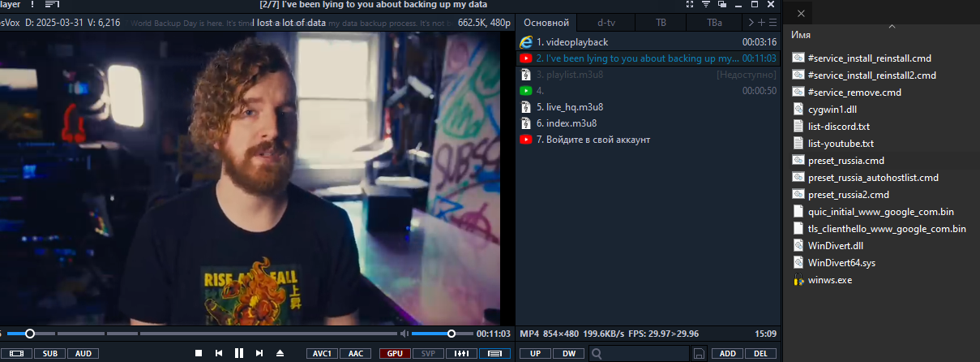980x362 pixels.
Task: Click ADD to add playlist items
Action: 727,353
